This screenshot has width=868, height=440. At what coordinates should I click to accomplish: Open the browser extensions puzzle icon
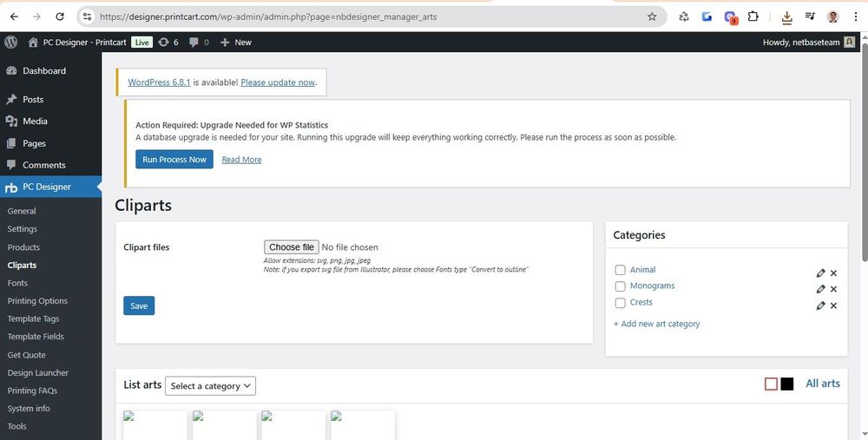(x=753, y=16)
